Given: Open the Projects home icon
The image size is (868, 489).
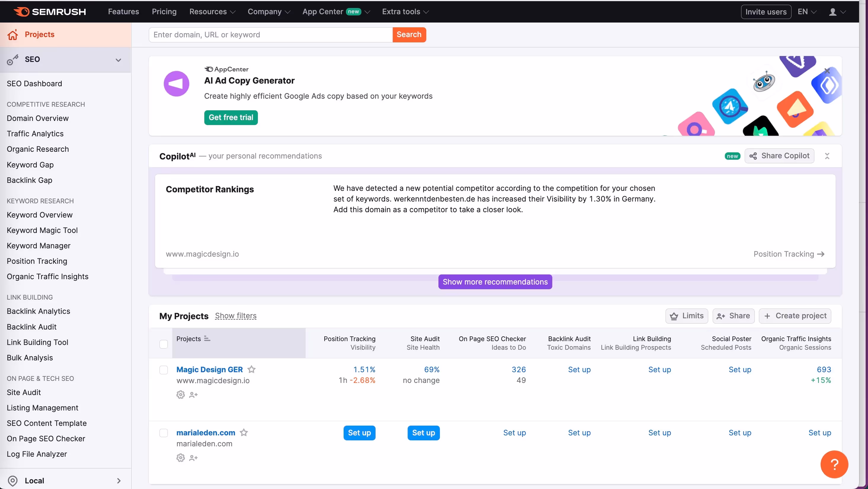Looking at the screenshot, I should coord(13,35).
